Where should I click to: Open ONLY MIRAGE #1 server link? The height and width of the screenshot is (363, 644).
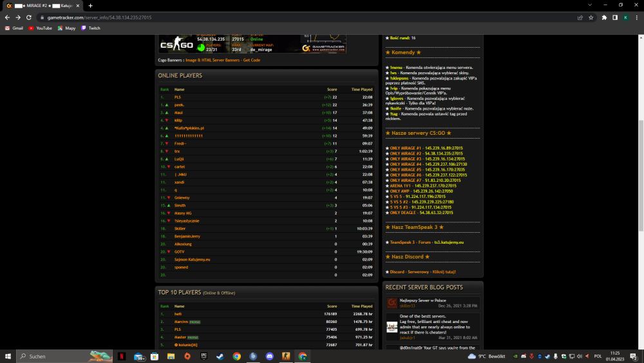coord(426,148)
